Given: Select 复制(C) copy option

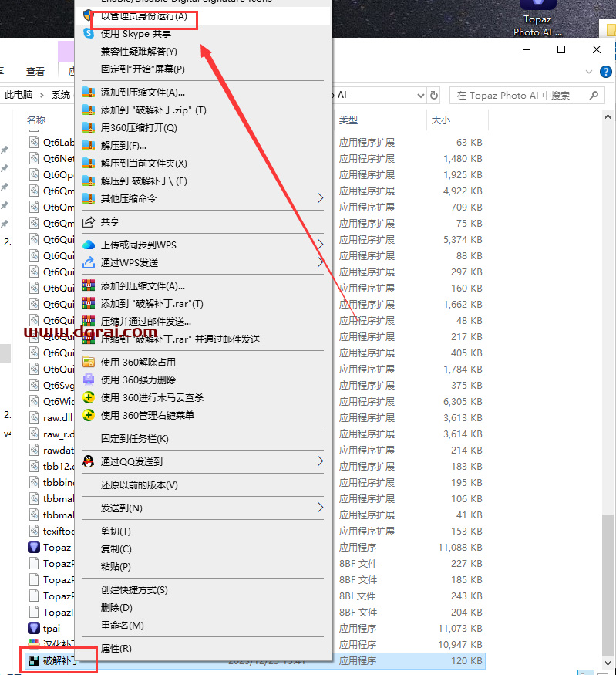Looking at the screenshot, I should (x=116, y=549).
